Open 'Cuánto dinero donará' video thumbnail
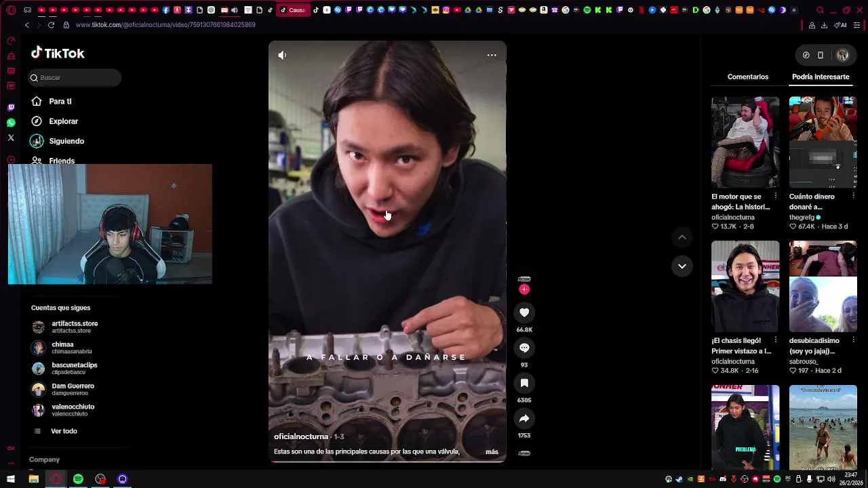868x488 pixels. (823, 142)
